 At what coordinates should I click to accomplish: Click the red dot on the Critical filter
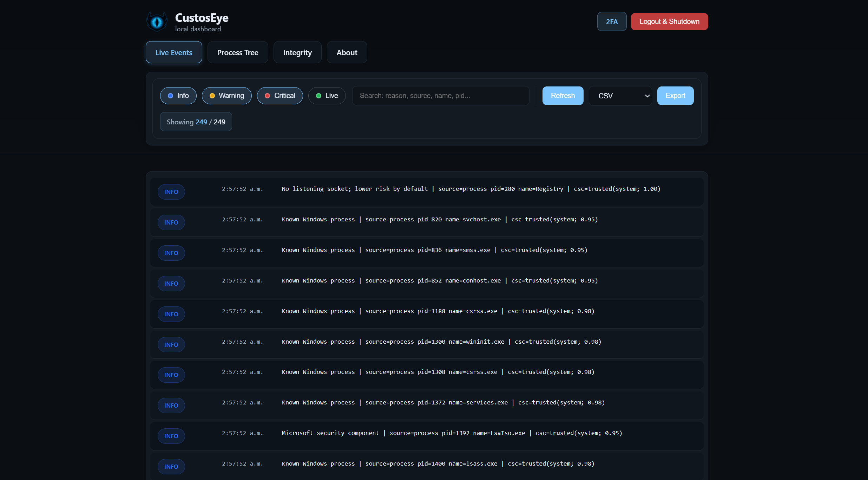tap(267, 96)
